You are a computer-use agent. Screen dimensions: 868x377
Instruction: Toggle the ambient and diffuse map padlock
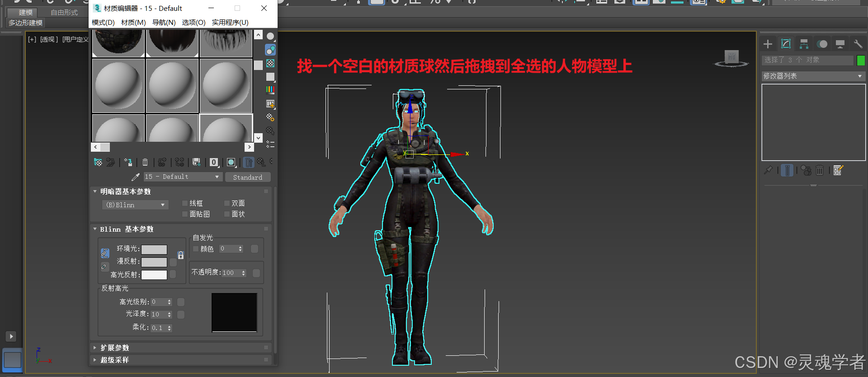coord(180,255)
